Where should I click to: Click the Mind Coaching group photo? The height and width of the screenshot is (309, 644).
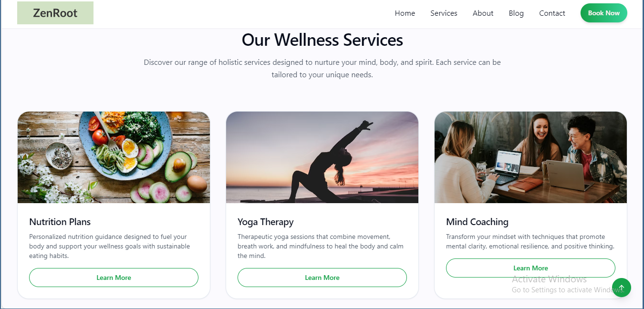tap(530, 157)
